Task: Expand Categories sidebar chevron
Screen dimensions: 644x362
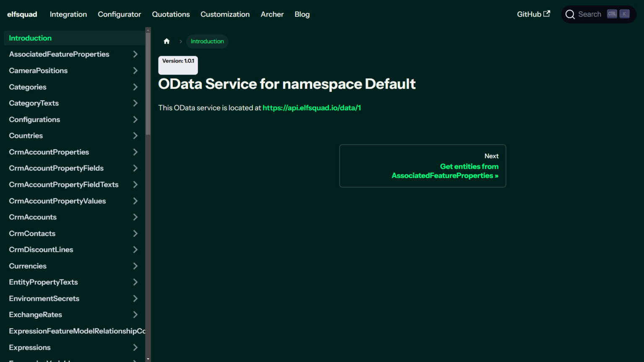Action: pyautogui.click(x=135, y=87)
